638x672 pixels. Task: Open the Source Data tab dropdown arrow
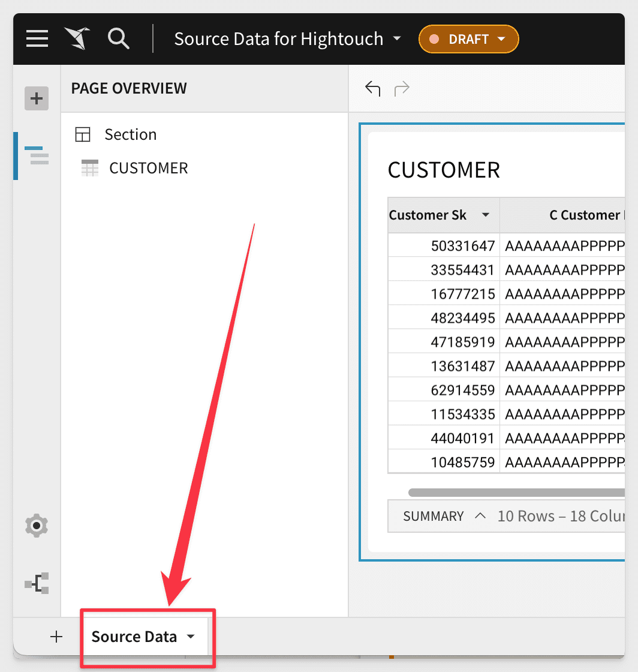(191, 637)
